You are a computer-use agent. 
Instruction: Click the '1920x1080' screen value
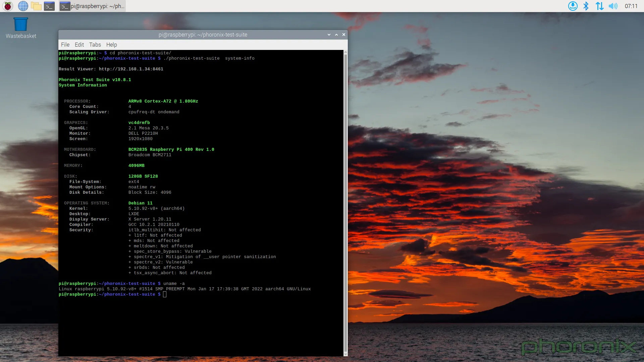pos(141,139)
